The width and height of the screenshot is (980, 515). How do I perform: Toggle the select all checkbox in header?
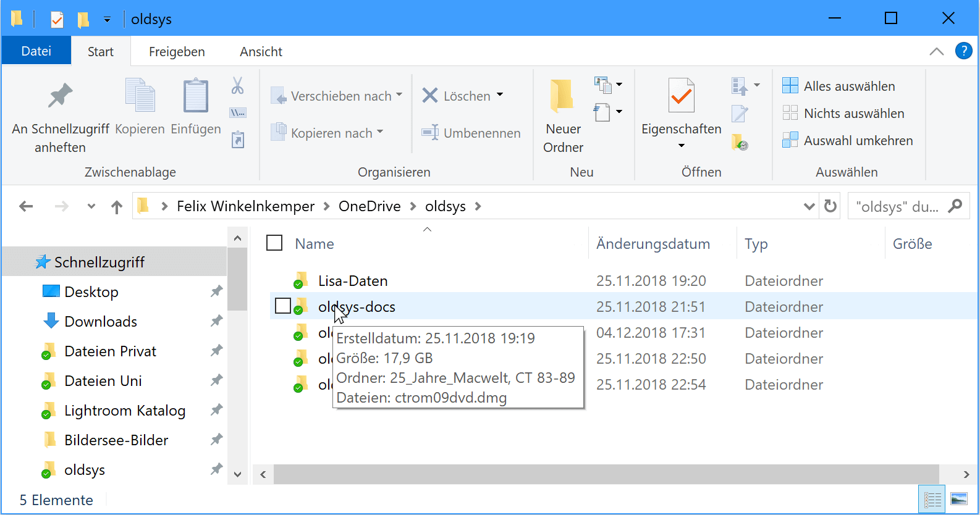pos(274,243)
